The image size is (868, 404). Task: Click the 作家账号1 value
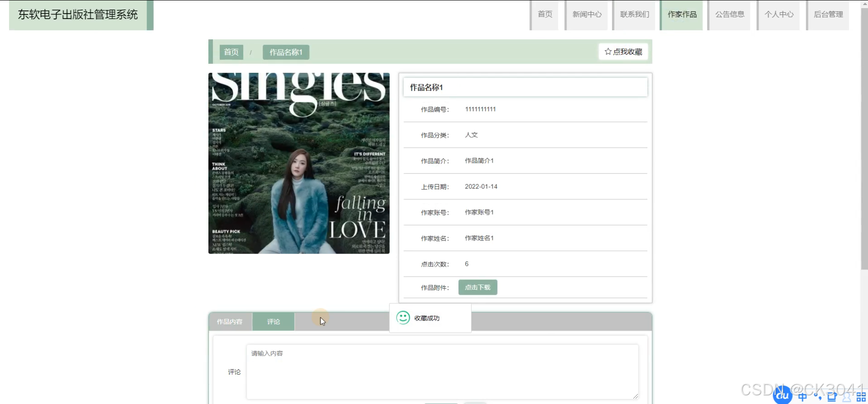pyautogui.click(x=479, y=212)
